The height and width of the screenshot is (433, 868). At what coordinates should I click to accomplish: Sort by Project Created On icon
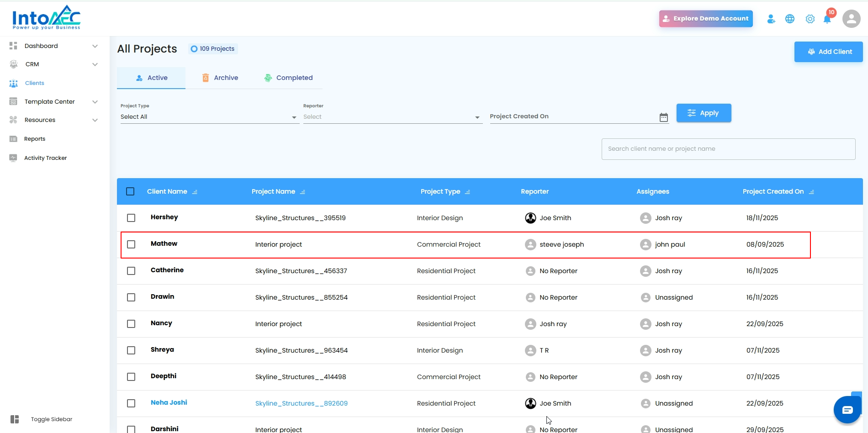[x=811, y=192]
